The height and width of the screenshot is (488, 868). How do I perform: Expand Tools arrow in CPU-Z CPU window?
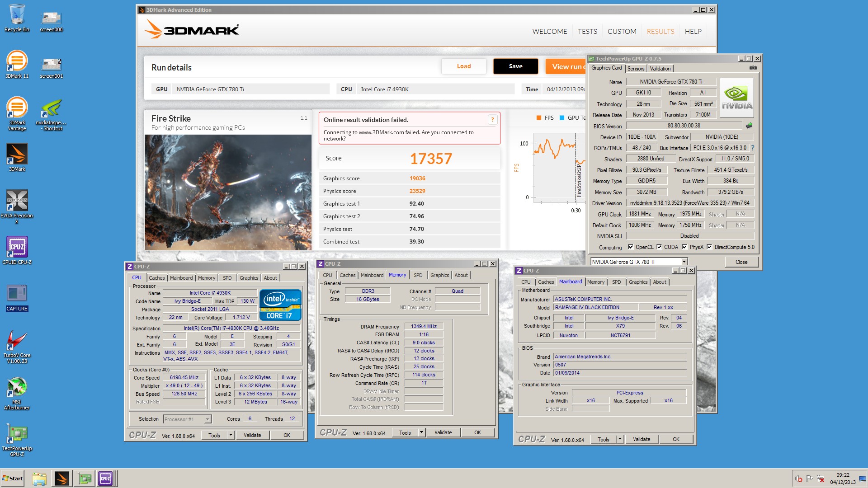(x=231, y=435)
